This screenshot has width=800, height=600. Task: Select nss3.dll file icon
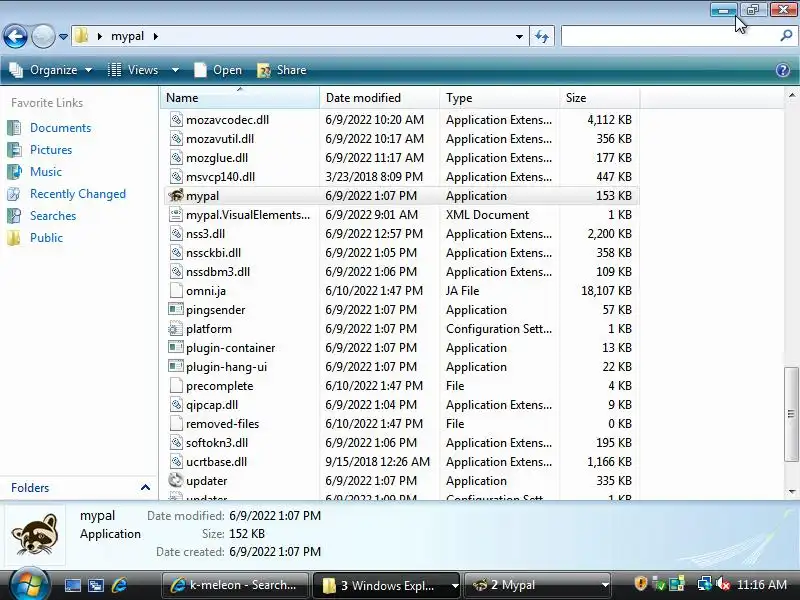(176, 234)
